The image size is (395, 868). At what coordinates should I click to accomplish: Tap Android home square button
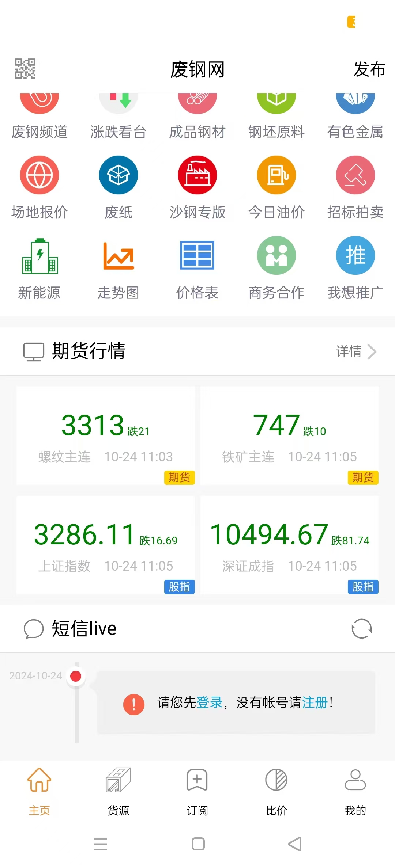(198, 844)
